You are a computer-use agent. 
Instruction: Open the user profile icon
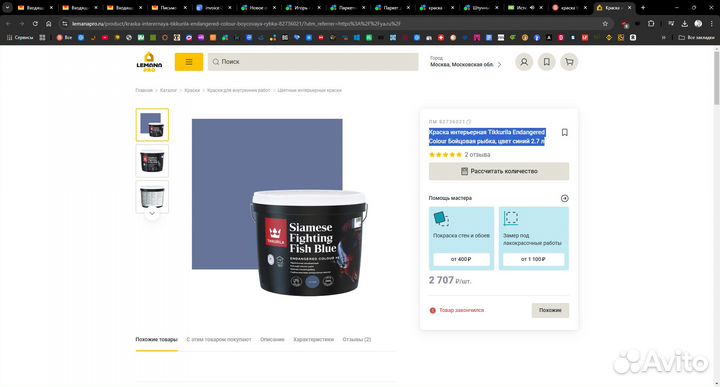524,62
